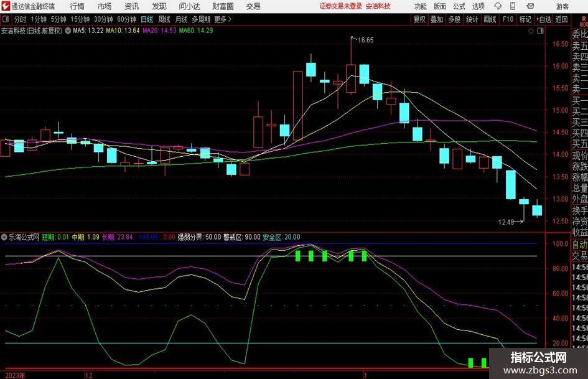Viewport: 588px width, 379px height.
Task: Open the 多周期 multi-period view
Action: (x=201, y=19)
